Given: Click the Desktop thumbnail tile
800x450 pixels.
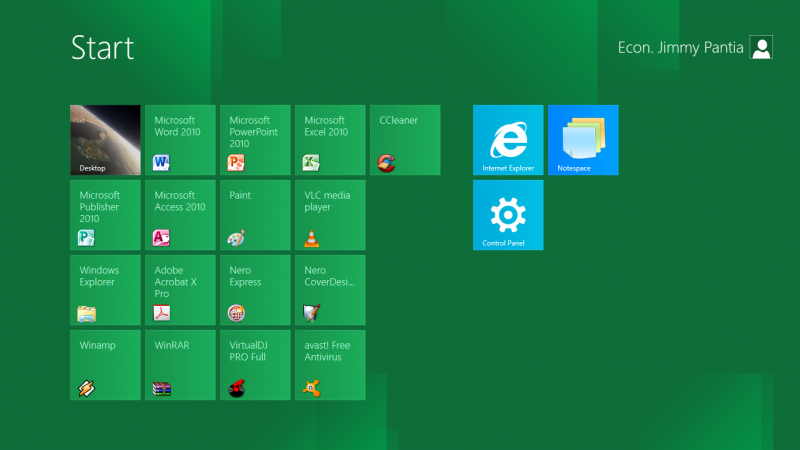Looking at the screenshot, I should [105, 140].
